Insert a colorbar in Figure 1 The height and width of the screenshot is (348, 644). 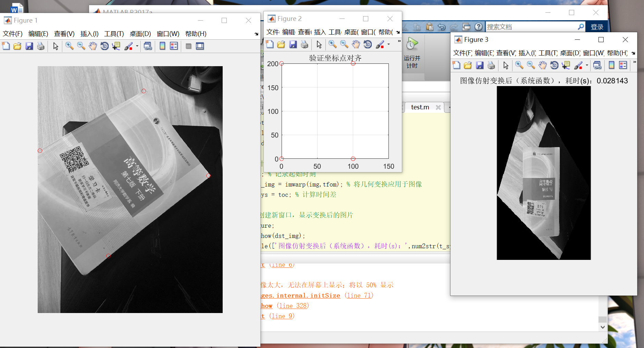(x=162, y=46)
